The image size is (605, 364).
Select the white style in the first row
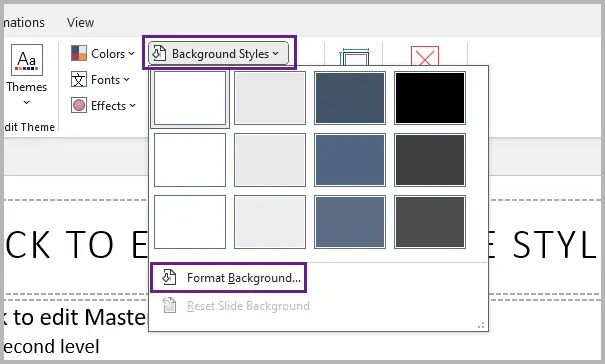coord(190,98)
